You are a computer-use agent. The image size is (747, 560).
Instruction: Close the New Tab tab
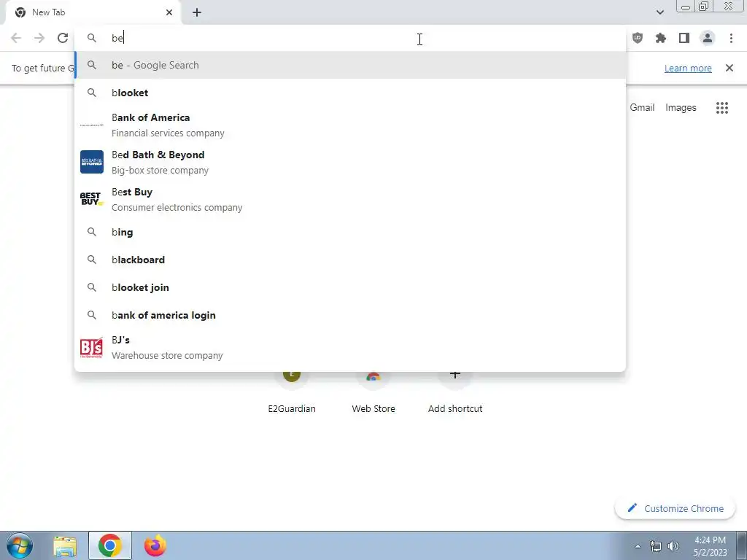pos(169,12)
